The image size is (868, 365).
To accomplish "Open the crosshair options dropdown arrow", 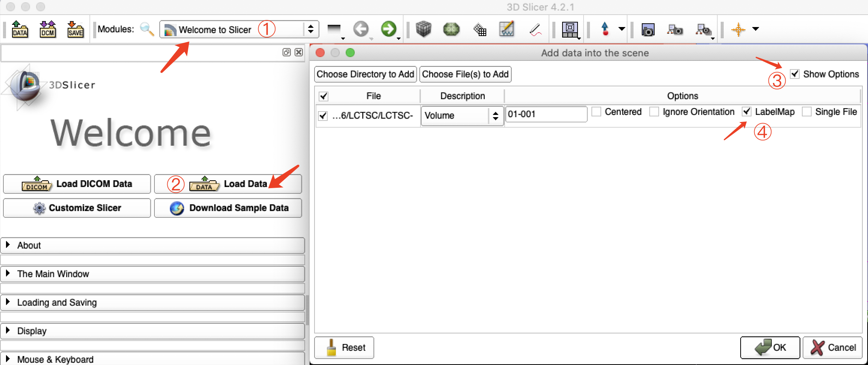I will coord(756,29).
